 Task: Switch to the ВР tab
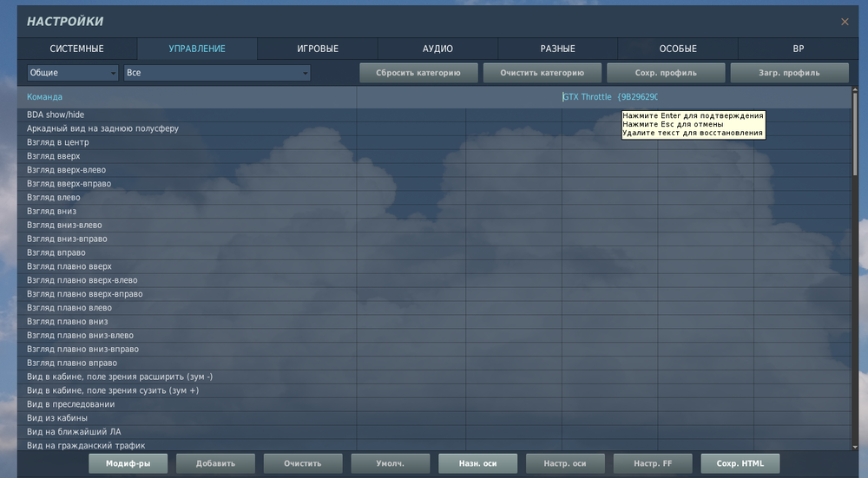[799, 49]
